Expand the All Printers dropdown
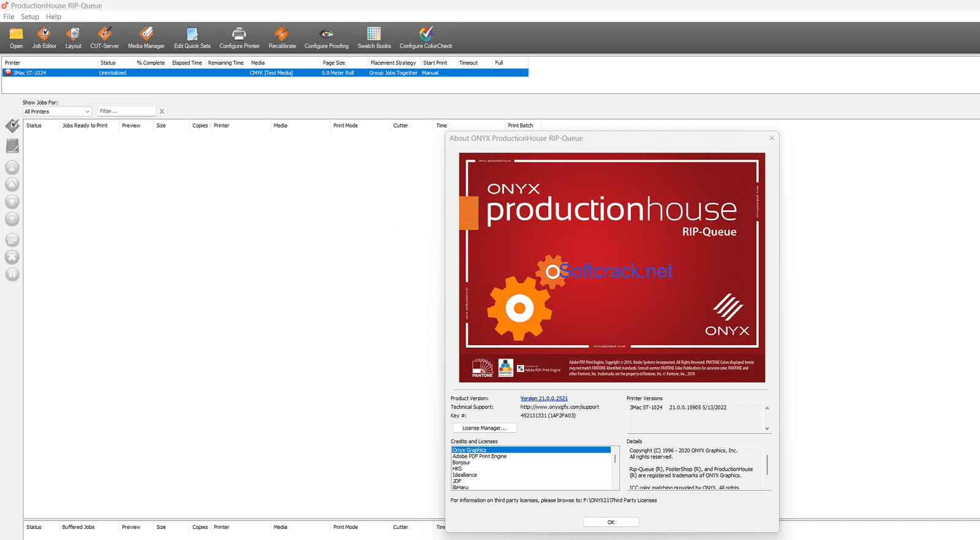 (57, 112)
